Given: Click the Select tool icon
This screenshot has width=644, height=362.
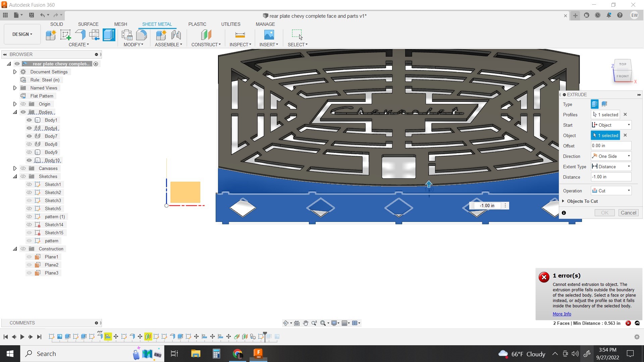Looking at the screenshot, I should [x=297, y=35].
